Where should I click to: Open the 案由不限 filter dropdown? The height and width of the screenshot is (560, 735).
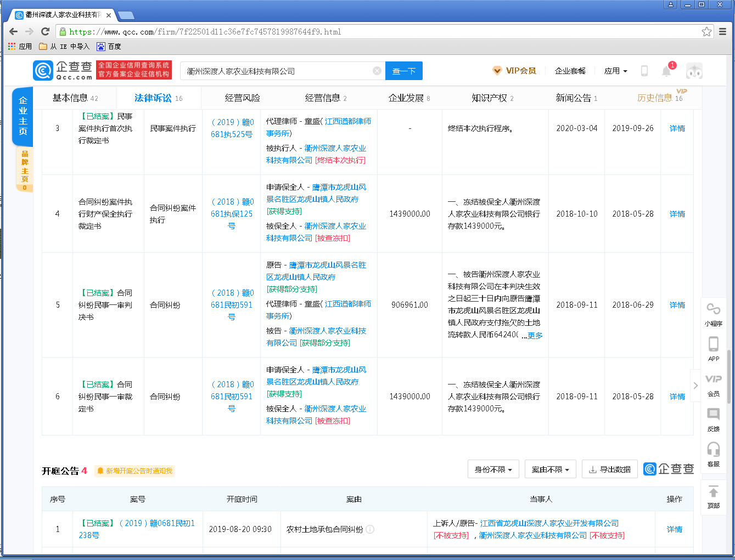551,470
